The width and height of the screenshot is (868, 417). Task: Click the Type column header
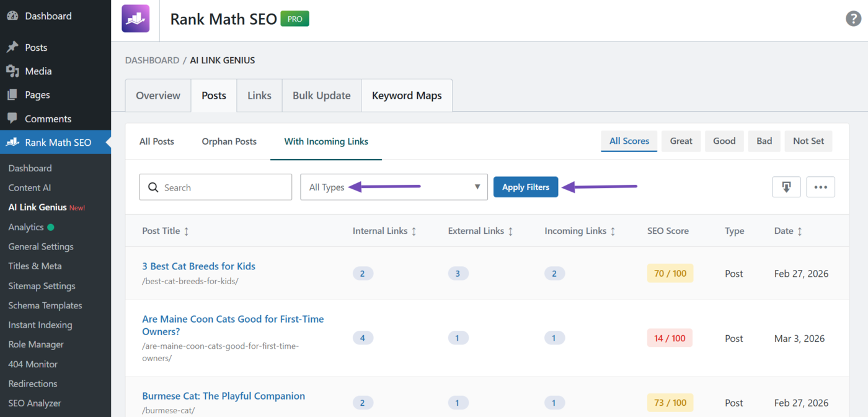click(x=735, y=231)
